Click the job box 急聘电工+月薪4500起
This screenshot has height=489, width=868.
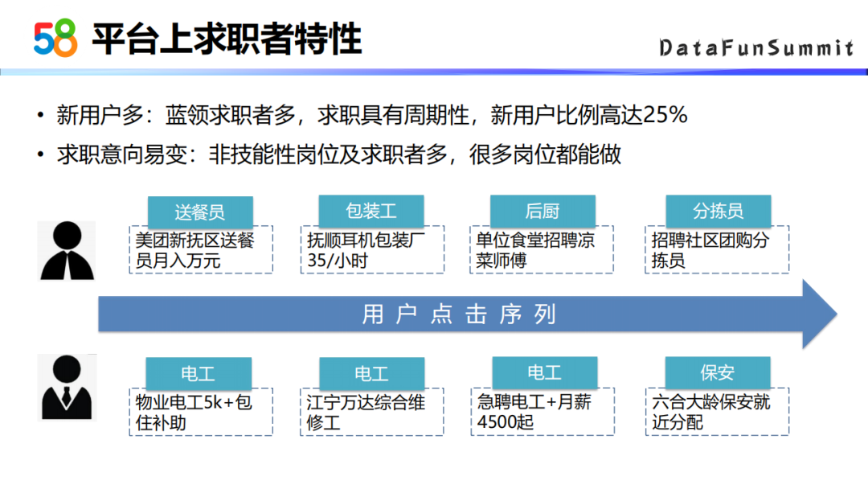(x=542, y=412)
